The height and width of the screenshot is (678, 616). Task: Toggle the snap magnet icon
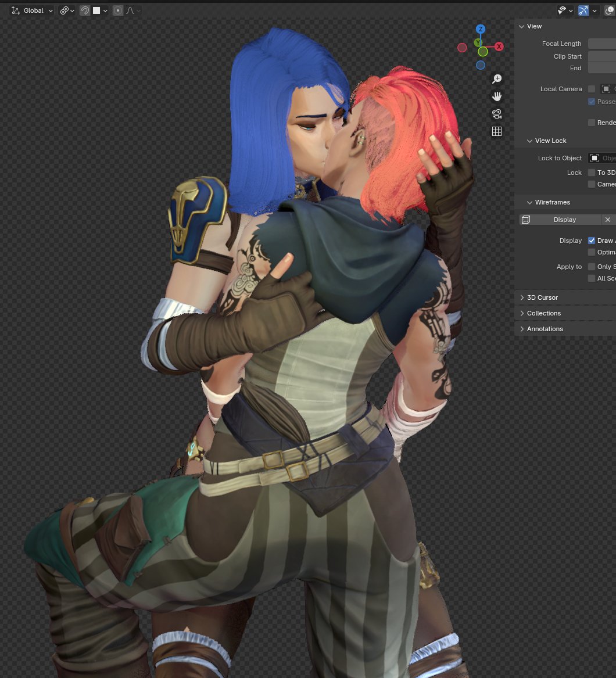85,10
